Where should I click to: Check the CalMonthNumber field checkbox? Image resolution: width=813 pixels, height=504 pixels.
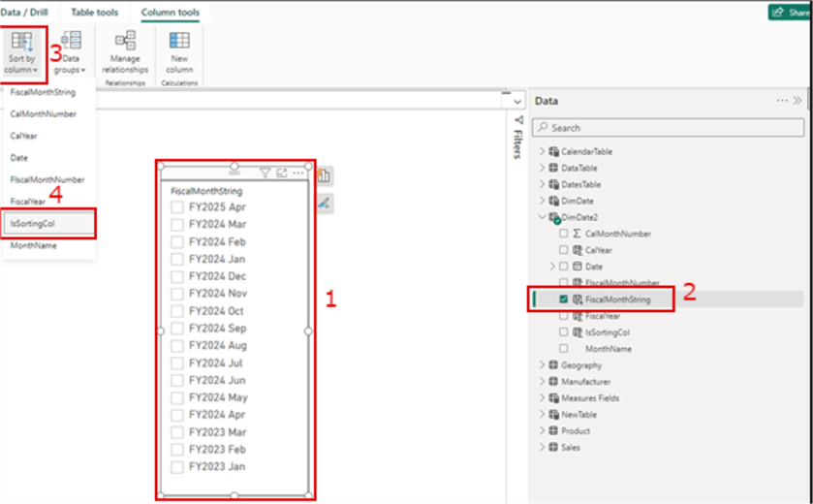[564, 234]
